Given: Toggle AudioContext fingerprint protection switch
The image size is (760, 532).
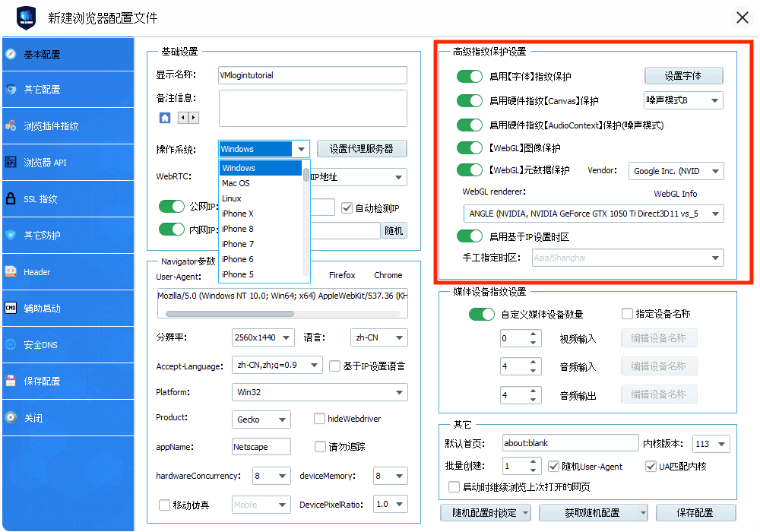Looking at the screenshot, I should [x=469, y=125].
